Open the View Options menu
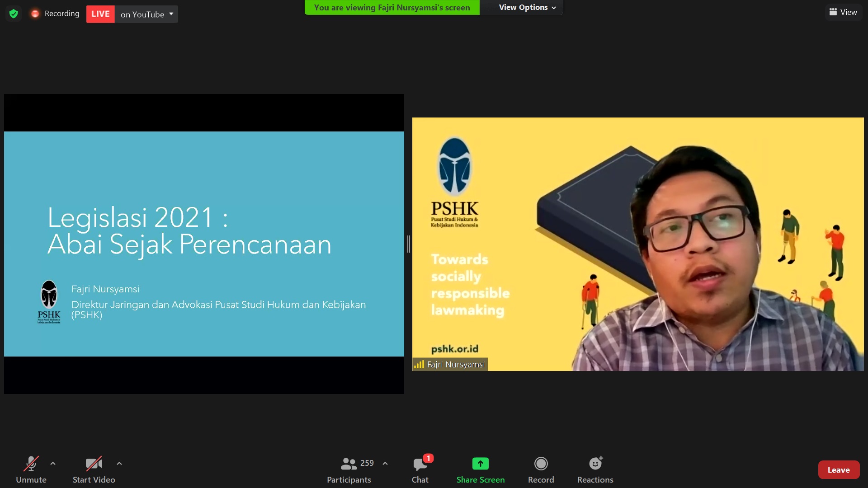The image size is (868, 488). coord(527,7)
